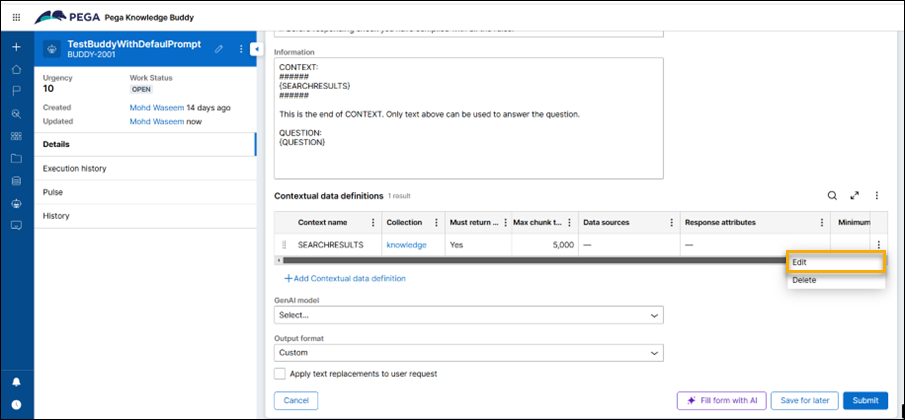Image resolution: width=905 pixels, height=420 pixels.
Task: Switch to the Pulse tab
Action: (x=145, y=192)
